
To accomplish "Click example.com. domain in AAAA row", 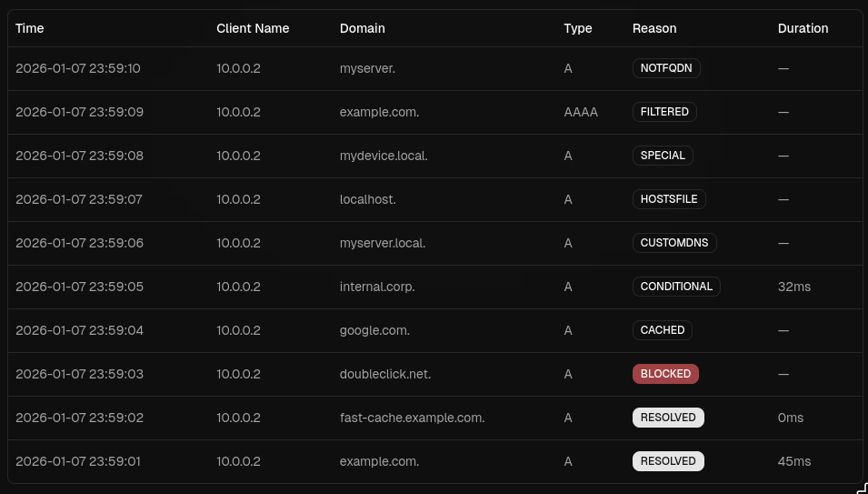I will 379,112.
